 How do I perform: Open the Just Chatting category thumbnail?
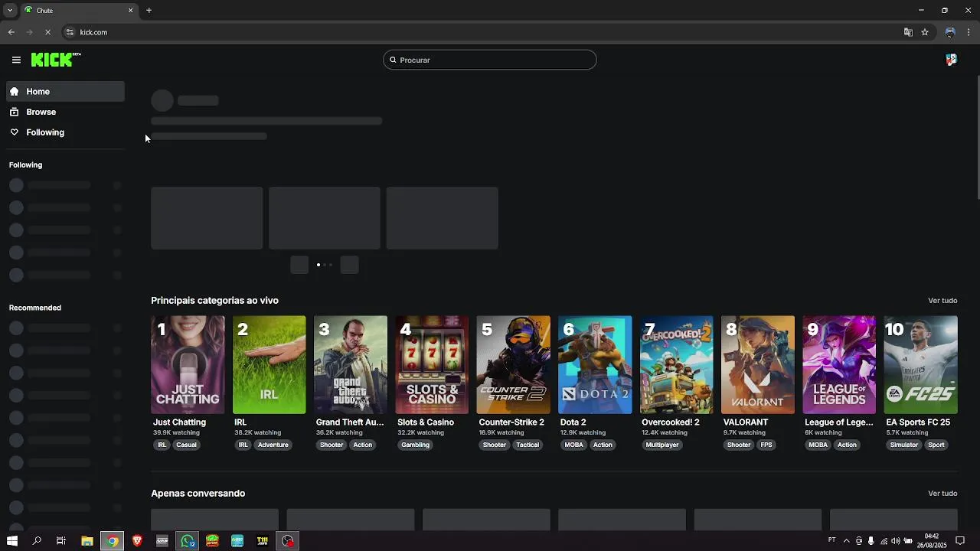[x=188, y=365]
